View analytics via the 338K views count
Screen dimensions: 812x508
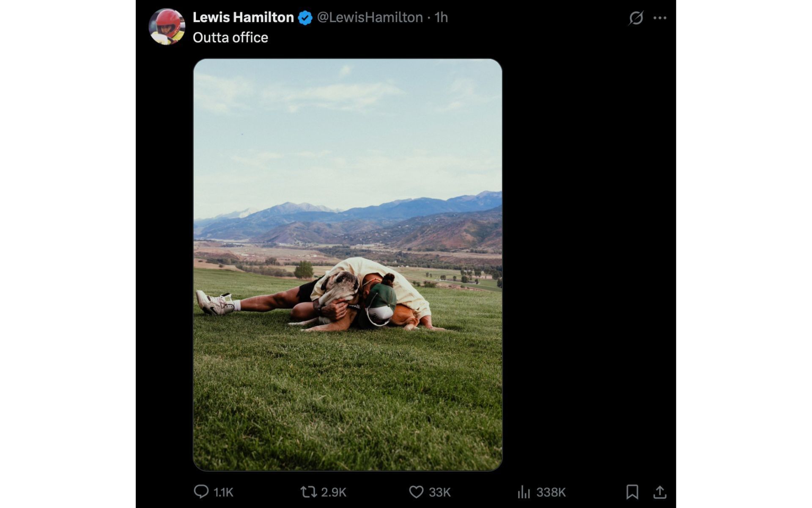click(551, 492)
